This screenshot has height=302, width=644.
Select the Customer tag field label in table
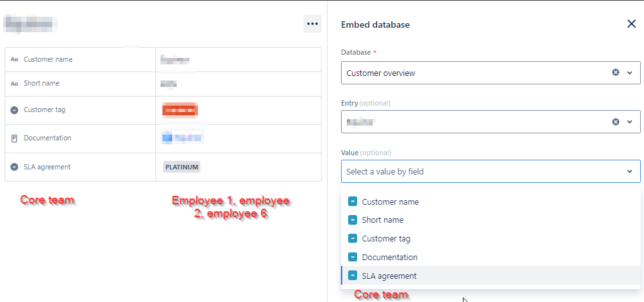44,110
